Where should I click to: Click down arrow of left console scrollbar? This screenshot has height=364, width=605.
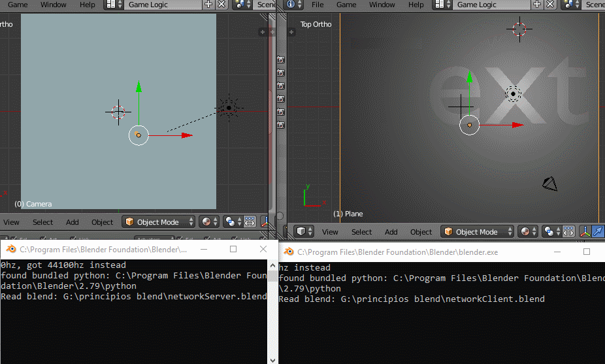click(x=273, y=360)
